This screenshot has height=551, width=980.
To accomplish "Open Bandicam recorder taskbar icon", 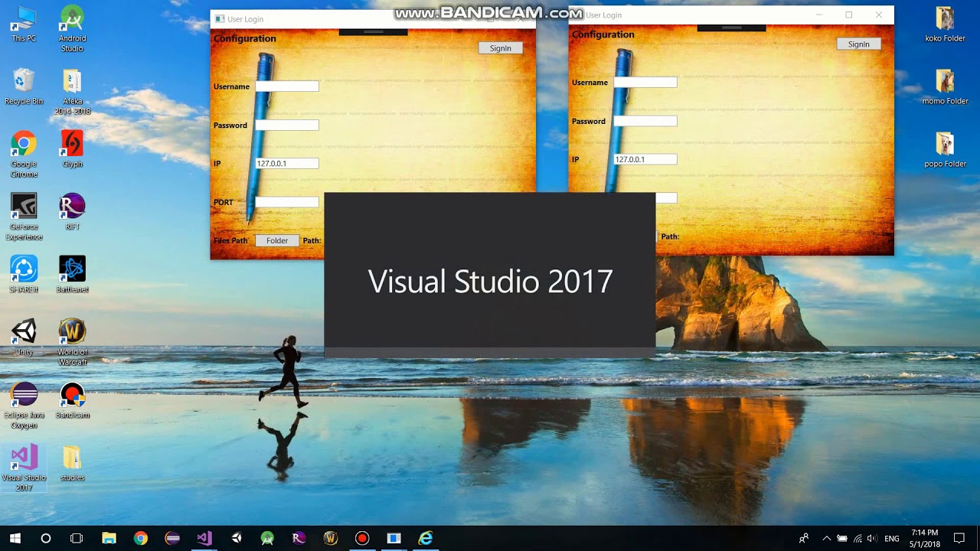I will [362, 538].
